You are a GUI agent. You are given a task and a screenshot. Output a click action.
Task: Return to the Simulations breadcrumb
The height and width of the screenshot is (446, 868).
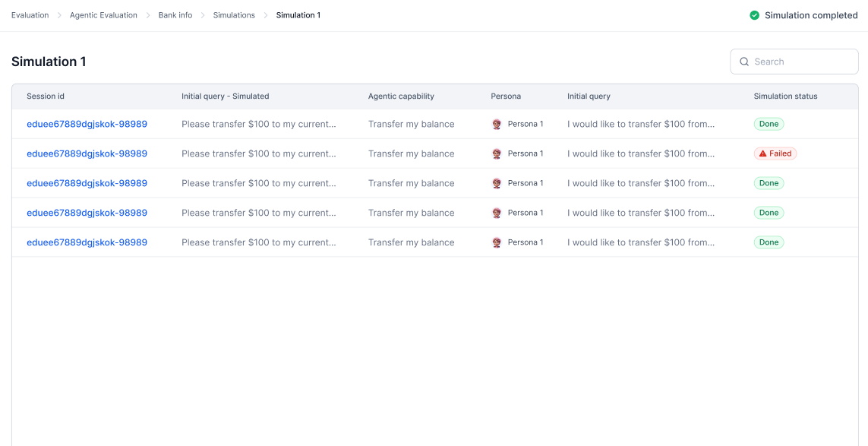234,15
